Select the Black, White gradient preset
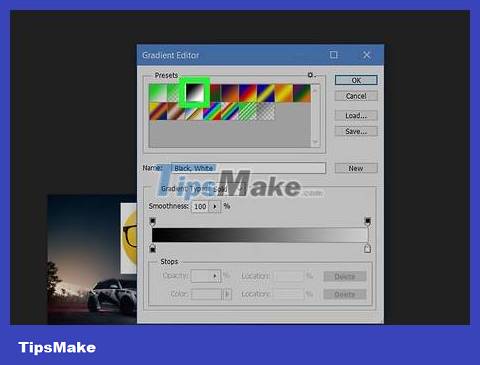 point(195,93)
